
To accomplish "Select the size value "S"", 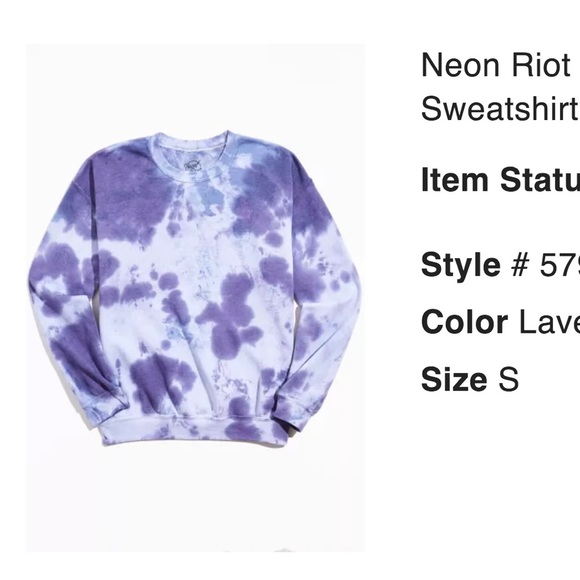I will pos(509,379).
